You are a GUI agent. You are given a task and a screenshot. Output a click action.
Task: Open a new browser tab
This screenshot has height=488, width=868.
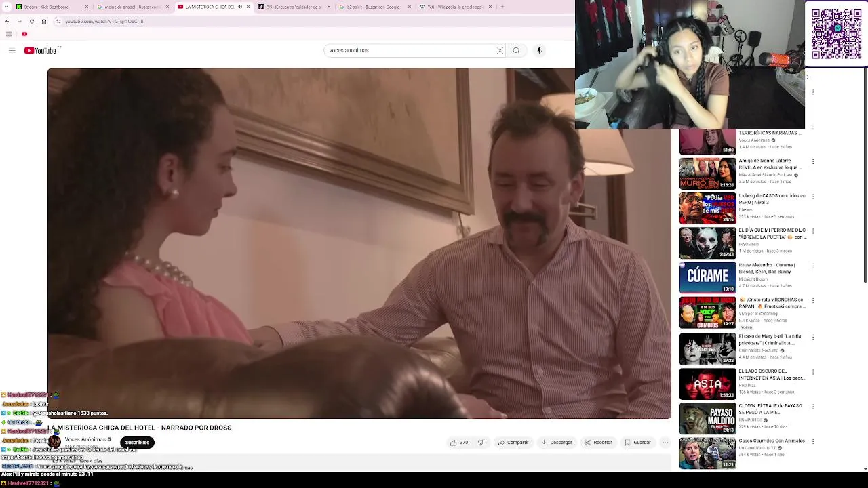tap(502, 7)
